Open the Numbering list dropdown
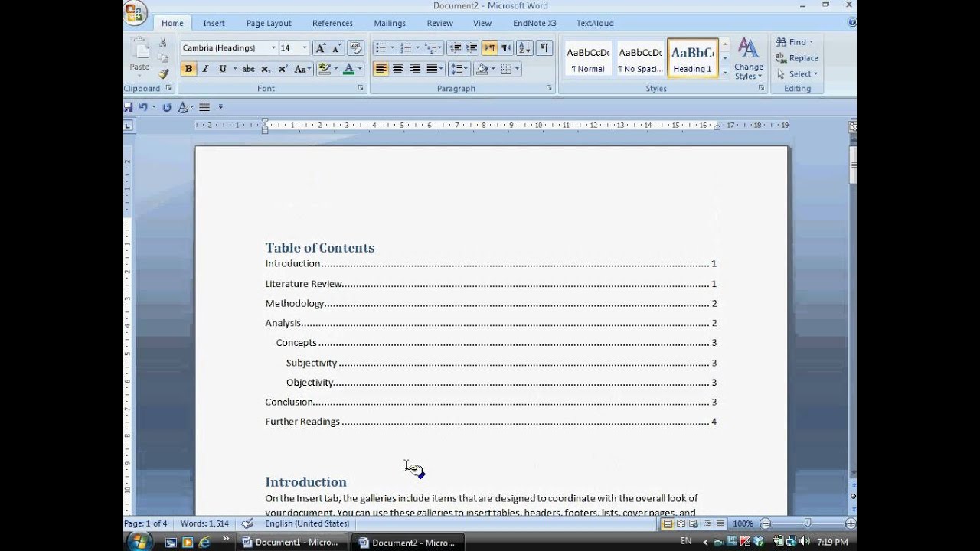Screen dimensions: 980x551 (417, 47)
